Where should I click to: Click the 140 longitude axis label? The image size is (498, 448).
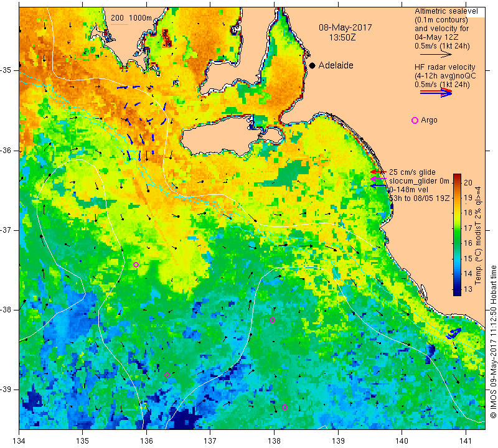(402, 441)
